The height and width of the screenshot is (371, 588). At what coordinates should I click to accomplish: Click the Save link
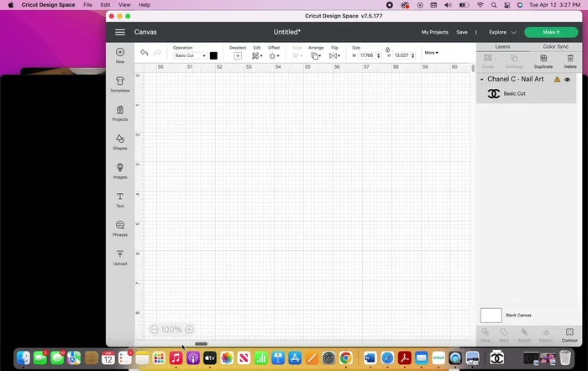click(462, 32)
